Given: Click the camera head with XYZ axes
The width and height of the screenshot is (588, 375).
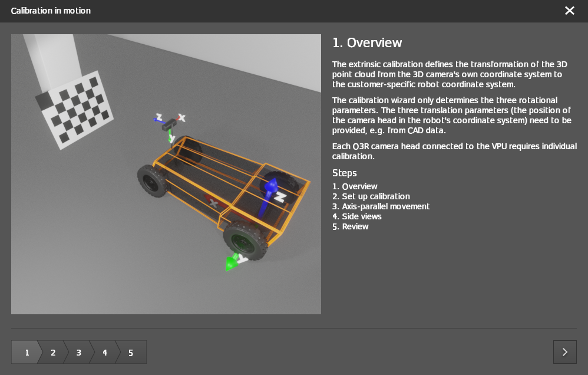Looking at the screenshot, I should (171, 123).
